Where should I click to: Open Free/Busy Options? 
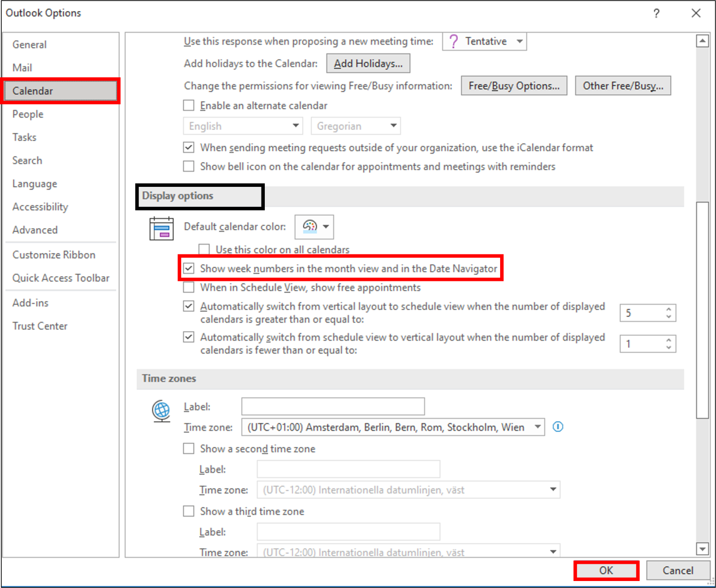(x=514, y=85)
